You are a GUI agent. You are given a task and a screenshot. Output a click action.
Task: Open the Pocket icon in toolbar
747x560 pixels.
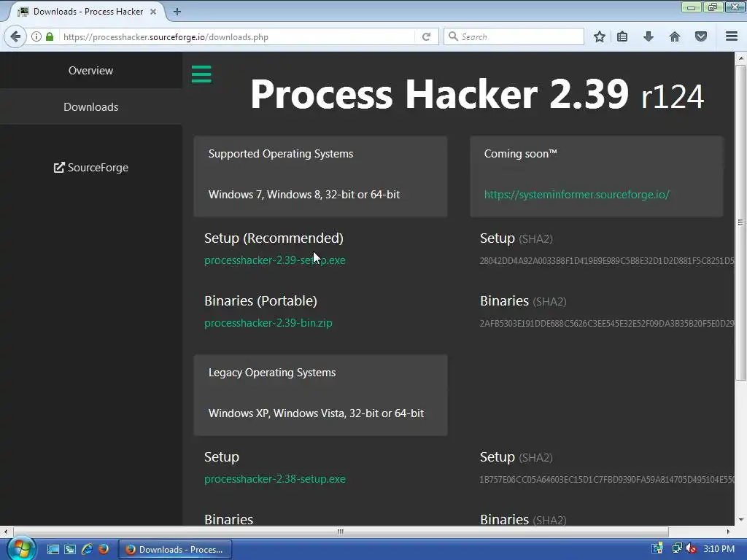[701, 36]
